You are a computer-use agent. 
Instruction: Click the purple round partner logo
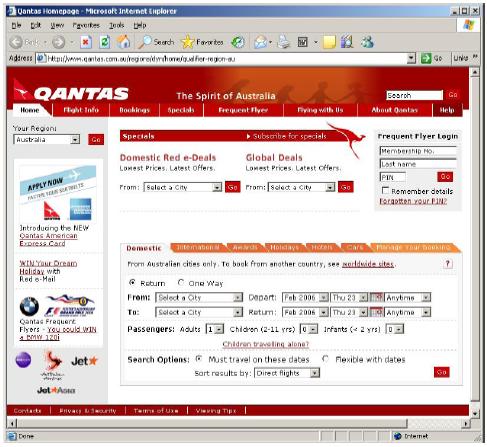23,360
